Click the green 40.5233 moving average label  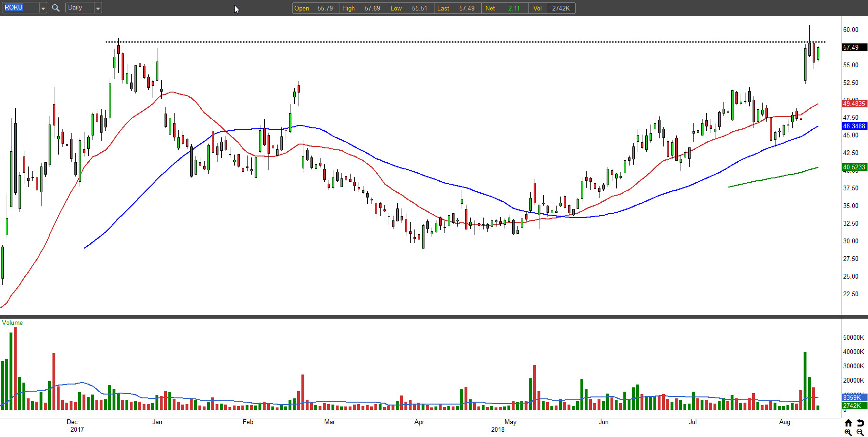pyautogui.click(x=854, y=167)
